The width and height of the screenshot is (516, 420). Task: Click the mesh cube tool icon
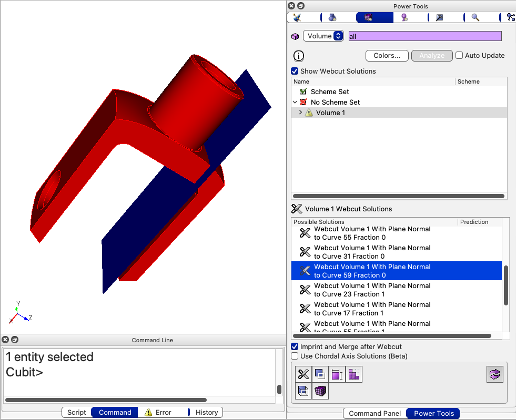click(320, 391)
